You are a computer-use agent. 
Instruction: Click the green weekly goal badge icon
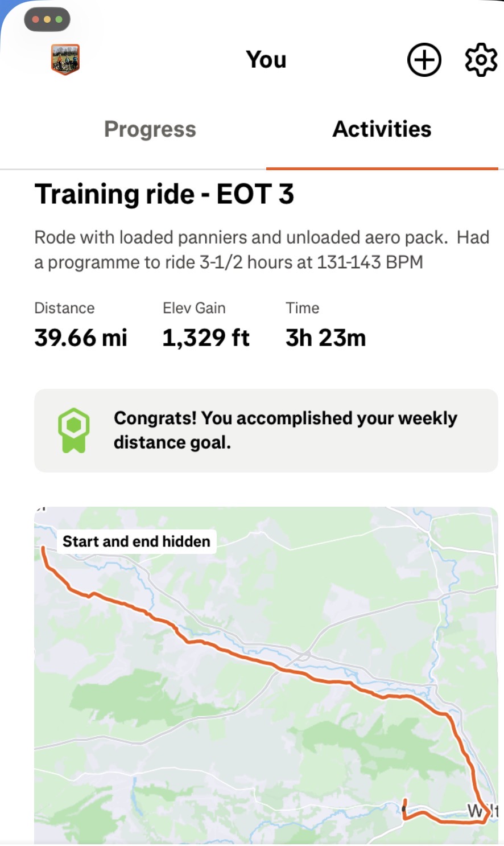(74, 430)
